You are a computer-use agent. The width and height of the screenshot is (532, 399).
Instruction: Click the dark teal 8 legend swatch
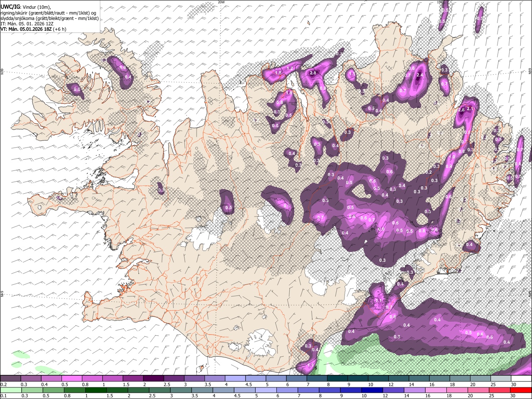coord(337,379)
